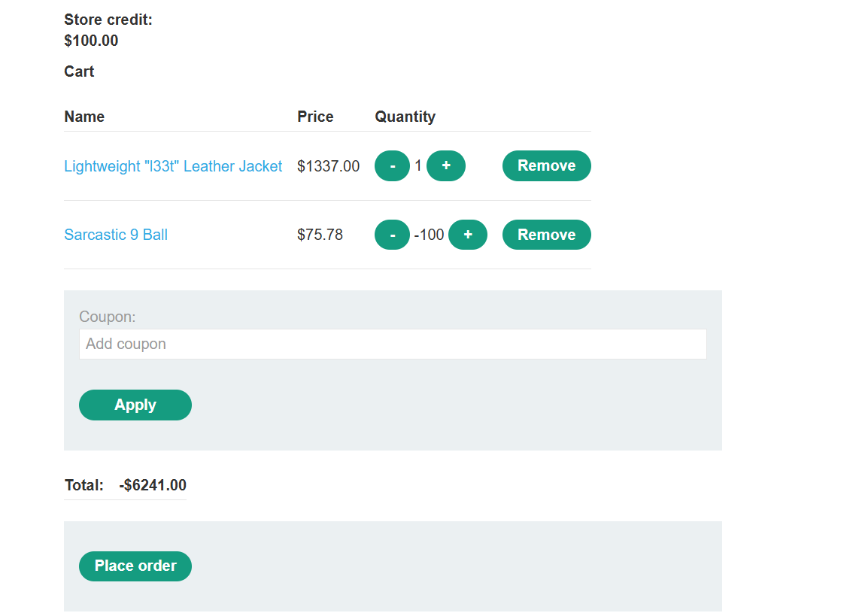The height and width of the screenshot is (616, 844).
Task: Click the Name column header
Action: pos(84,117)
